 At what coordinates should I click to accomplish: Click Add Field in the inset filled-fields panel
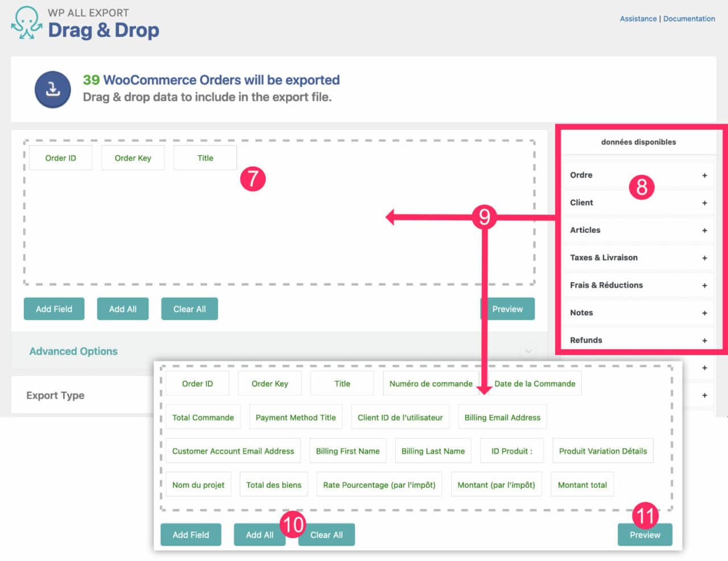point(191,535)
